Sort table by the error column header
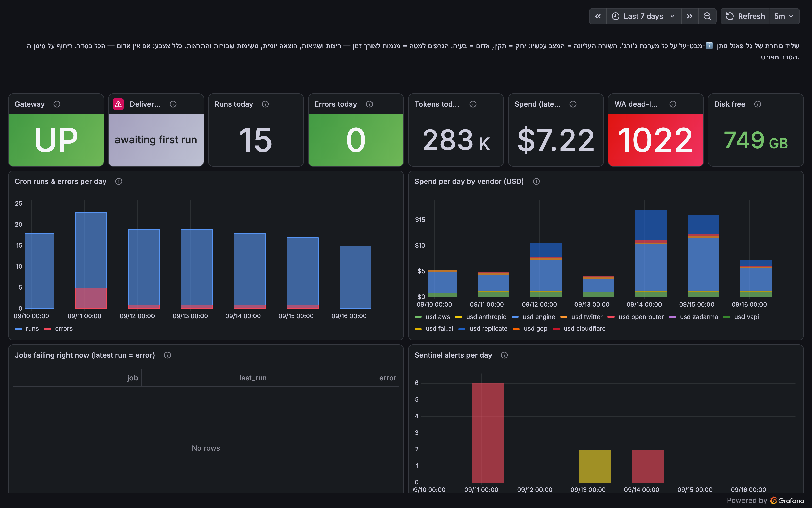Screen dimensions: 812x508 pyautogui.click(x=387, y=378)
